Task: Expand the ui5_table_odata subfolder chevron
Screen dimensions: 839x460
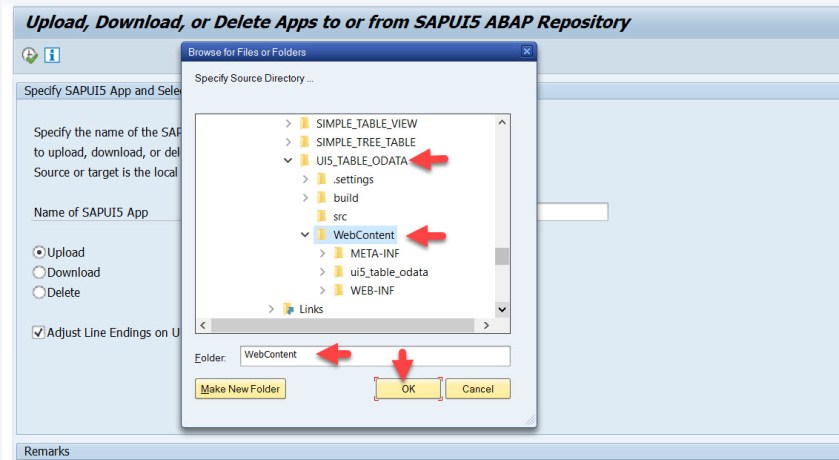Action: [323, 272]
